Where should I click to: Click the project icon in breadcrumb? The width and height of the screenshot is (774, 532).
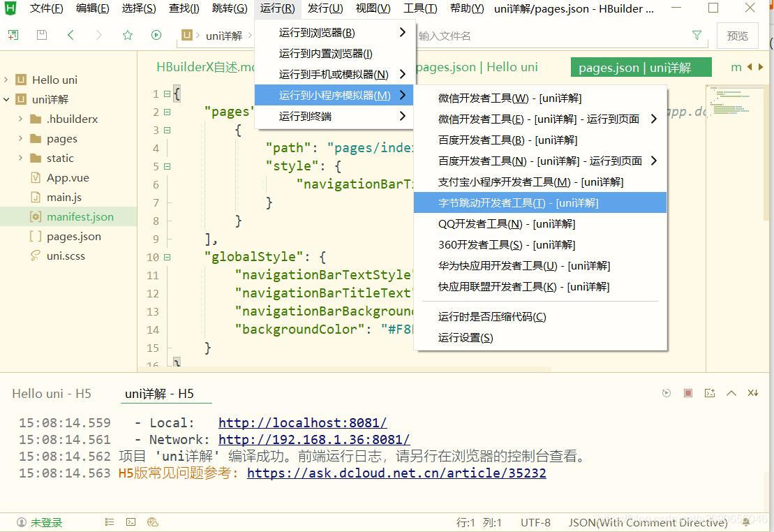pyautogui.click(x=186, y=35)
